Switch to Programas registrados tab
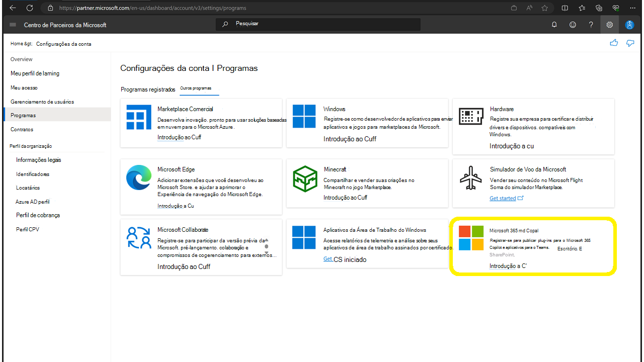This screenshot has height=362, width=644. pyautogui.click(x=148, y=89)
